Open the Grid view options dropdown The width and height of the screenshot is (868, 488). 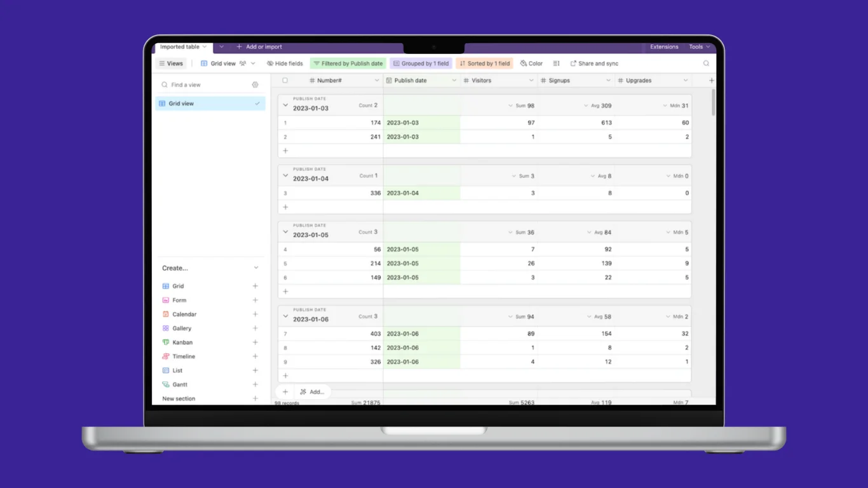252,63
